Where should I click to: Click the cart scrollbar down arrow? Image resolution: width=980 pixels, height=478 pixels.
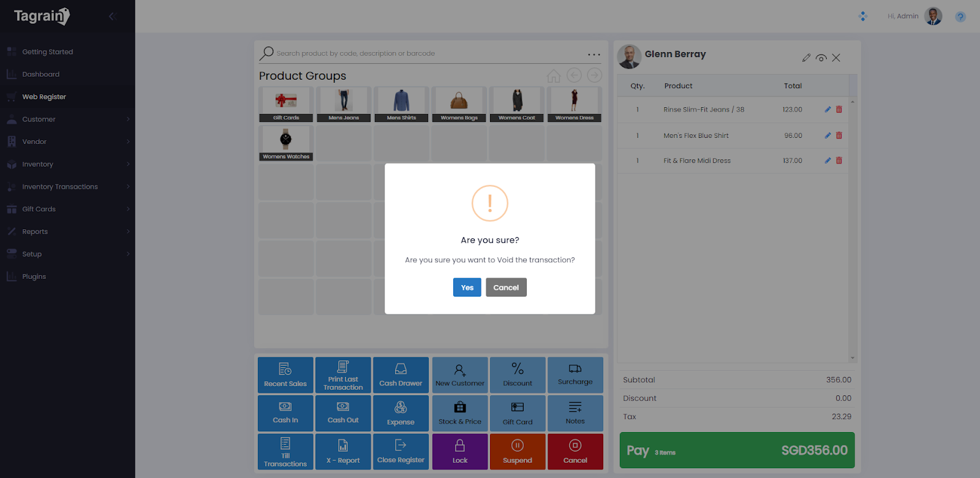click(x=853, y=358)
